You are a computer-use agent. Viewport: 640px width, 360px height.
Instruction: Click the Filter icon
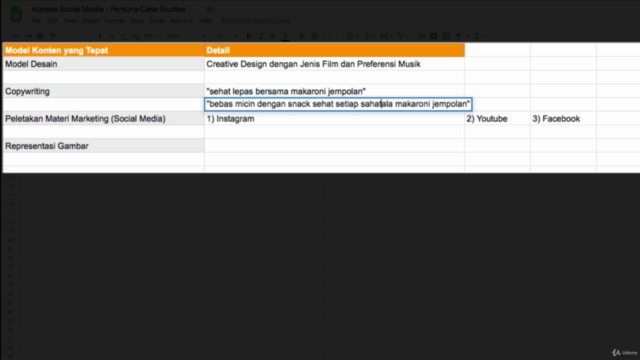pos(458,36)
